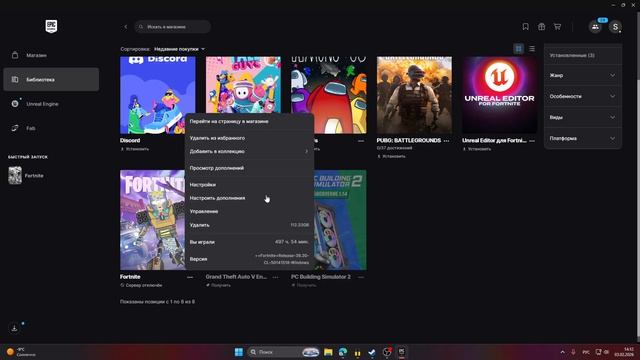640x360 pixels.
Task: Click the store search field
Action: tap(173, 27)
